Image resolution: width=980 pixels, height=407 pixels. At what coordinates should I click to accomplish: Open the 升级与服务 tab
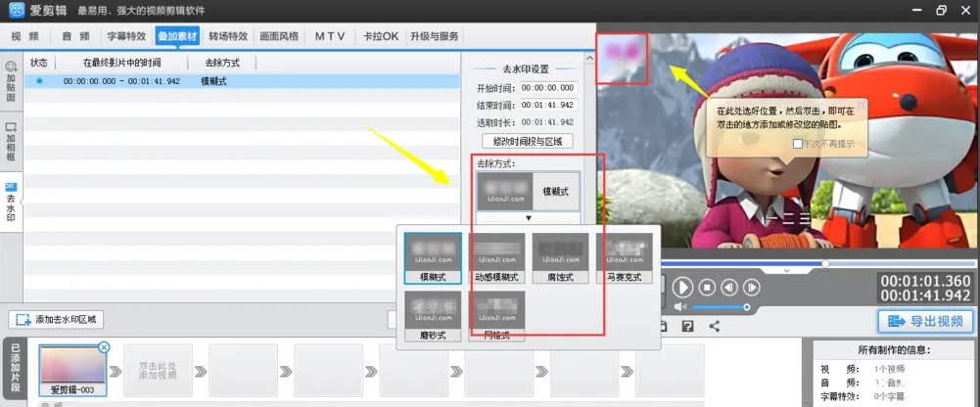click(435, 36)
